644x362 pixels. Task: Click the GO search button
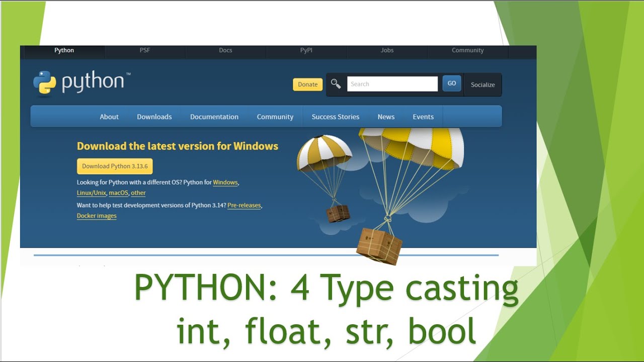click(x=452, y=83)
